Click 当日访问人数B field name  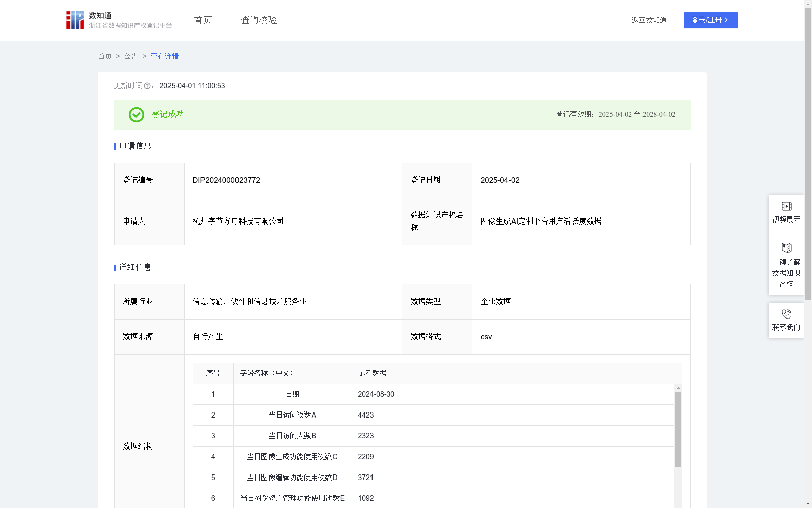click(x=292, y=436)
